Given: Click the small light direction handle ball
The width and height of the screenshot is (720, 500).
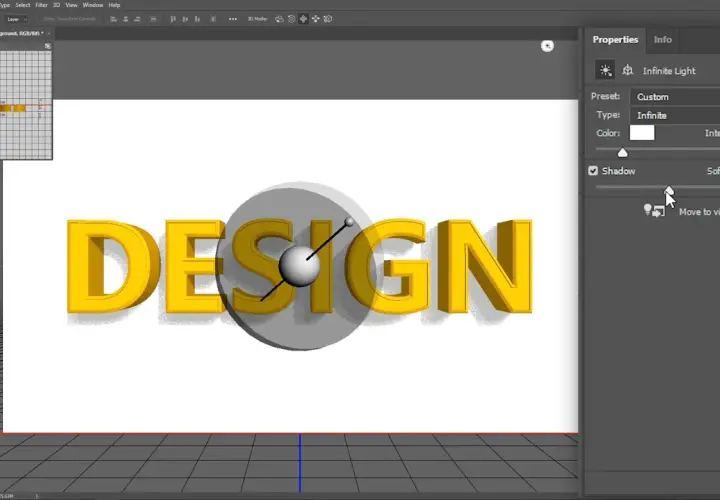Looking at the screenshot, I should point(349,222).
